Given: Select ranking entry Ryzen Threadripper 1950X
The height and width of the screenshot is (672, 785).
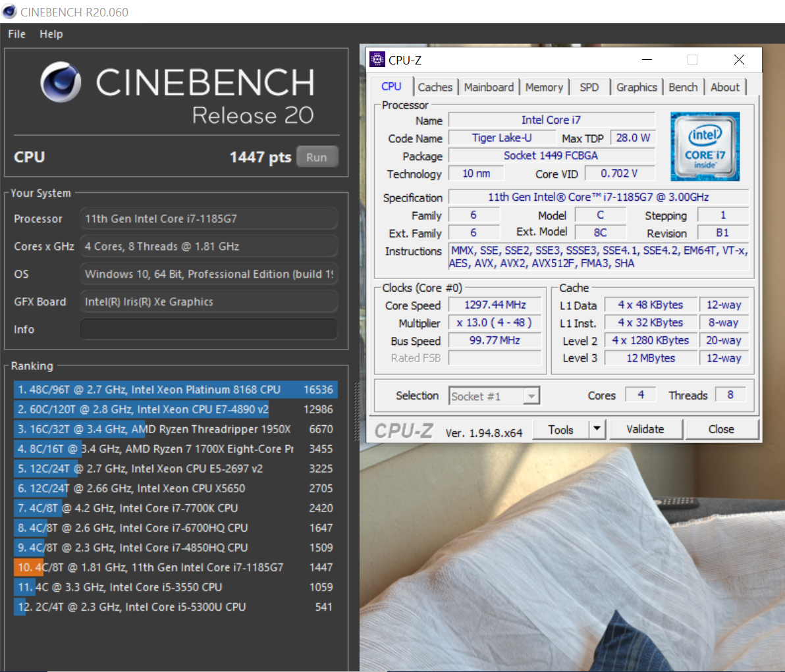Looking at the screenshot, I should click(175, 429).
